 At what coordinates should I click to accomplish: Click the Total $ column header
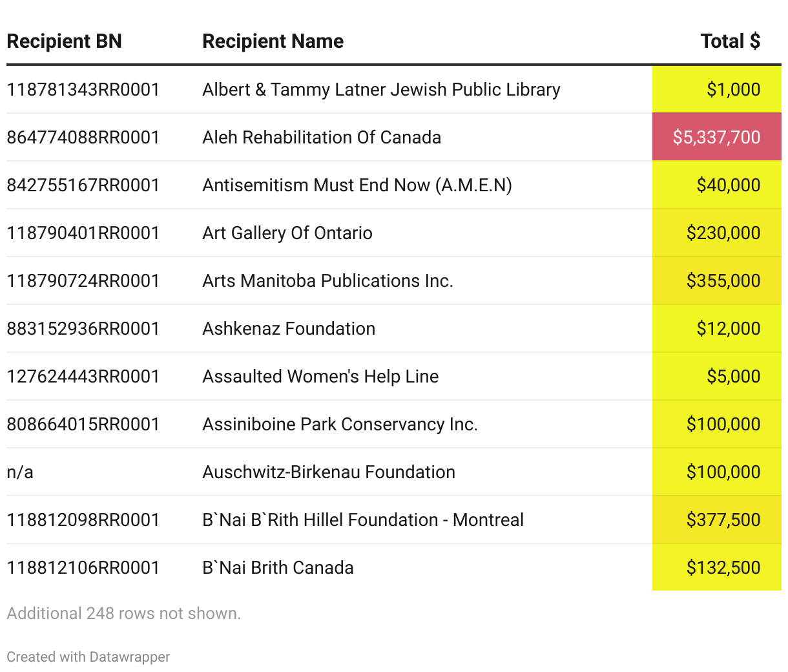pos(730,41)
